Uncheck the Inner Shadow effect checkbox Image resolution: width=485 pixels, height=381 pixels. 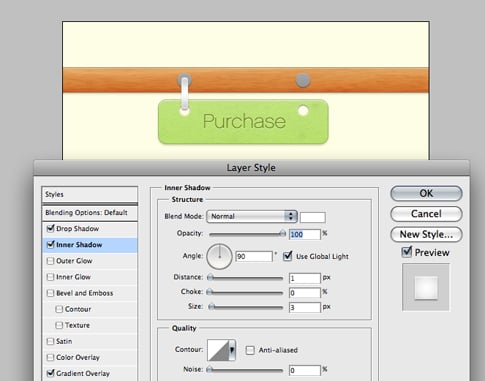(x=50, y=245)
